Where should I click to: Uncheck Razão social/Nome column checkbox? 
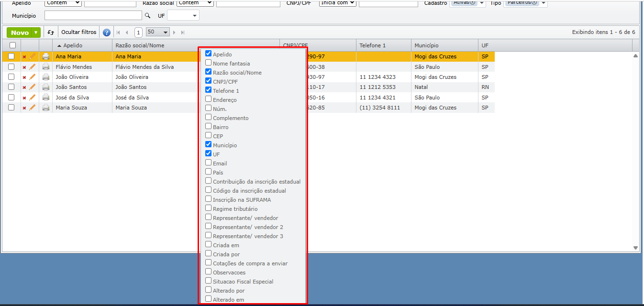coord(208,72)
